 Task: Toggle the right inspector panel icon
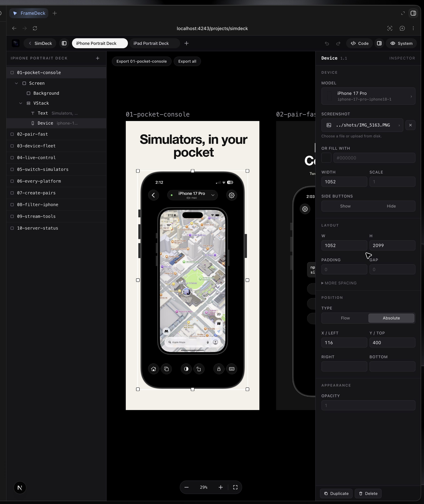point(379,43)
